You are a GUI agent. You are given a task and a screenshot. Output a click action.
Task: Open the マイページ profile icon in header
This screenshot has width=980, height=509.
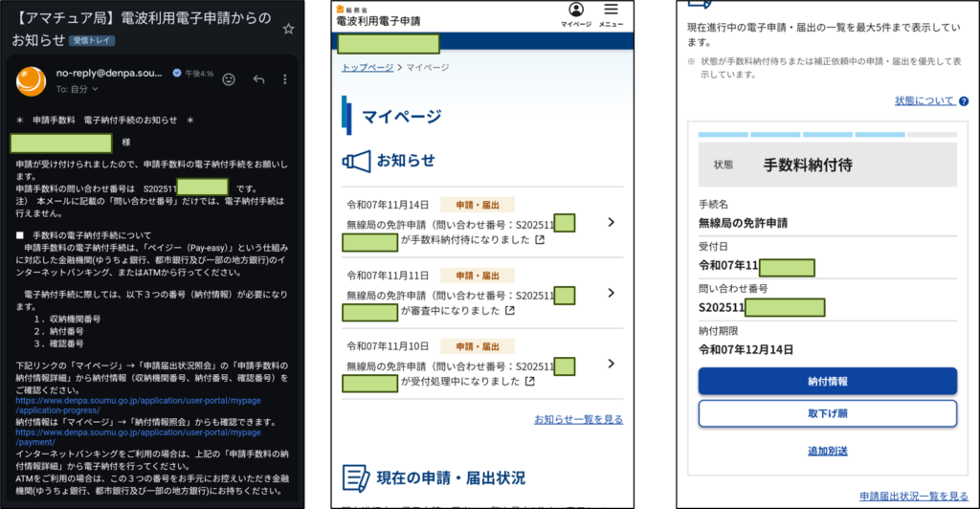(x=576, y=11)
